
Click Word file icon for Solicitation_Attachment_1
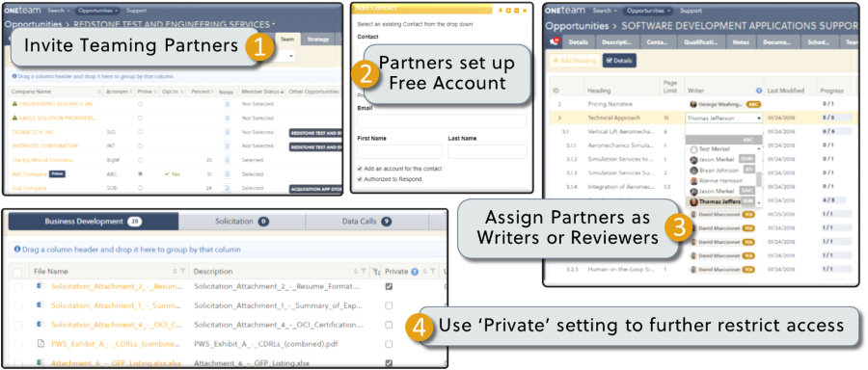[x=40, y=305]
